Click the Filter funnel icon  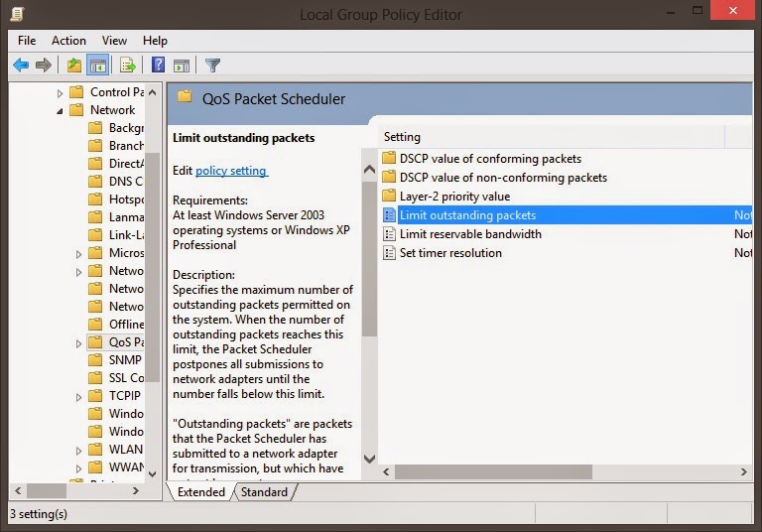pos(213,65)
